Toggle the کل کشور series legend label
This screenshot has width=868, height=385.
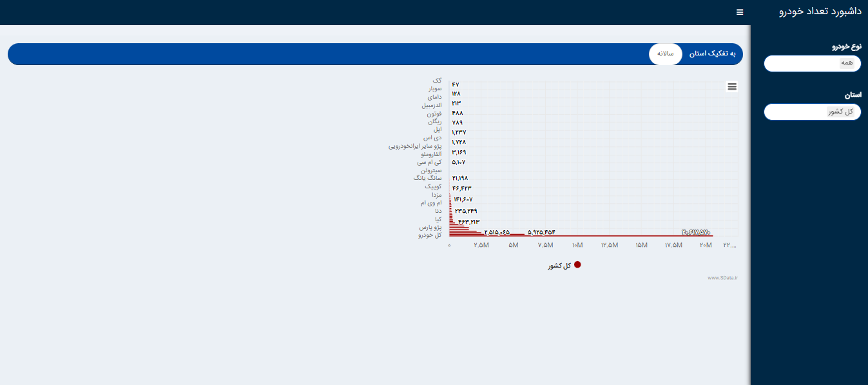pyautogui.click(x=559, y=266)
